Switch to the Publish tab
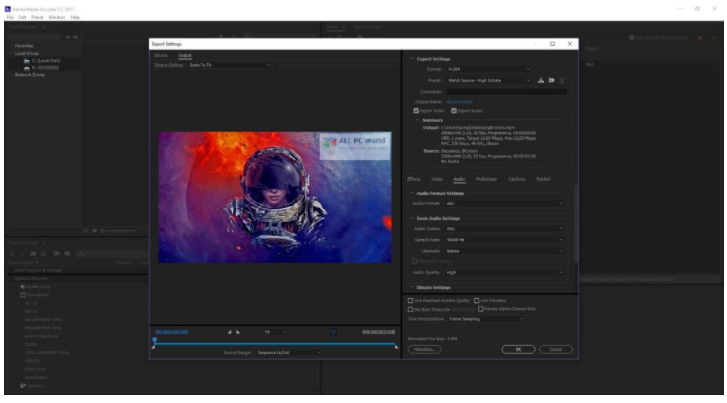The width and height of the screenshot is (727, 403). 543,179
